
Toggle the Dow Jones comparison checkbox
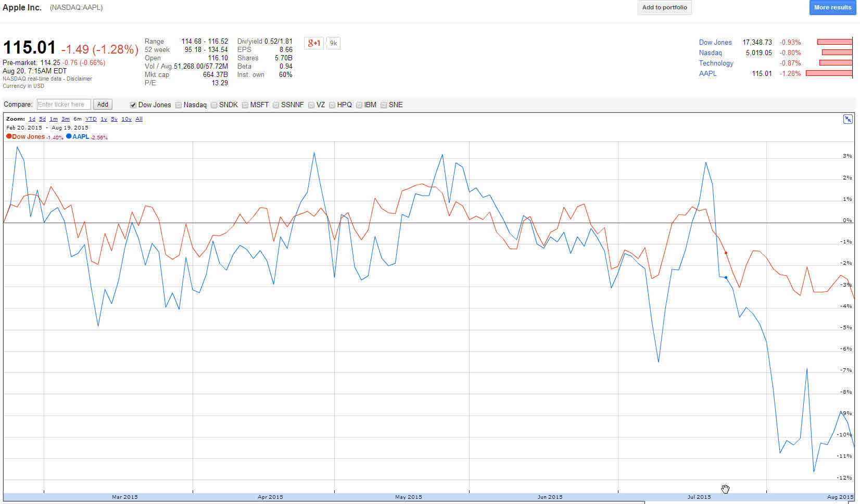pyautogui.click(x=133, y=105)
